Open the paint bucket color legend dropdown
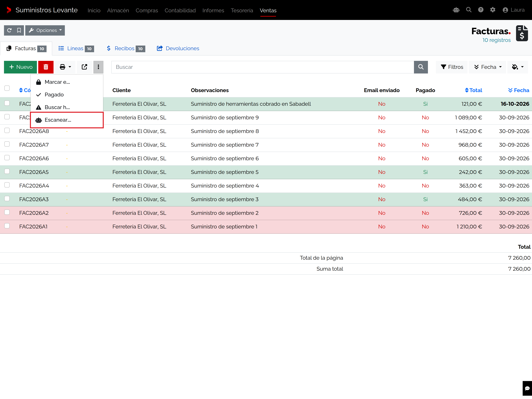Screen dimensions: 532x399 (518, 67)
